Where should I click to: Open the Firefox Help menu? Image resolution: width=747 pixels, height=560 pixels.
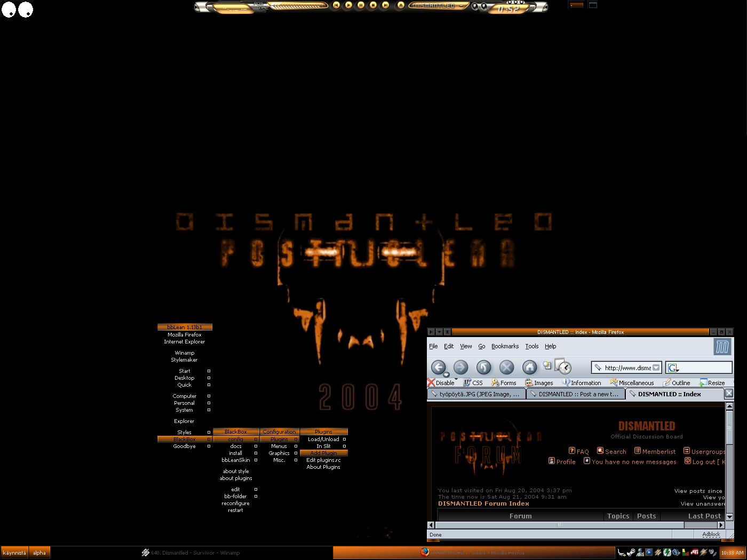(x=550, y=346)
